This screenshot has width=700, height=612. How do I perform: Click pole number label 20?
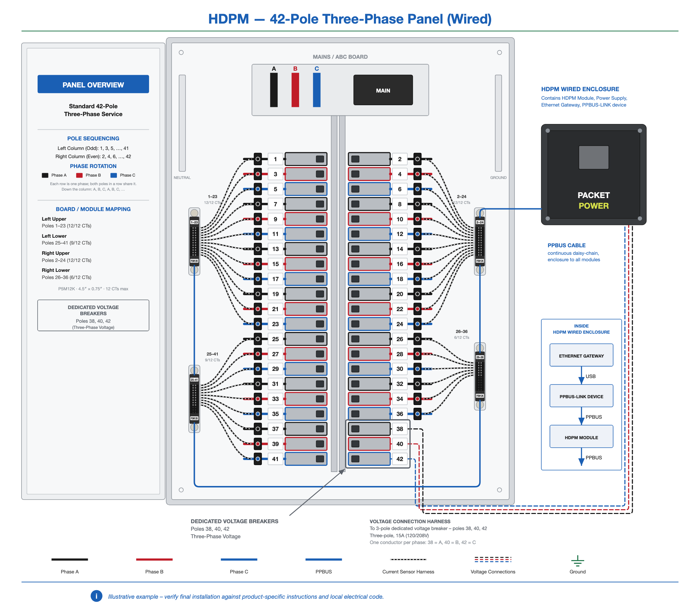(x=400, y=294)
